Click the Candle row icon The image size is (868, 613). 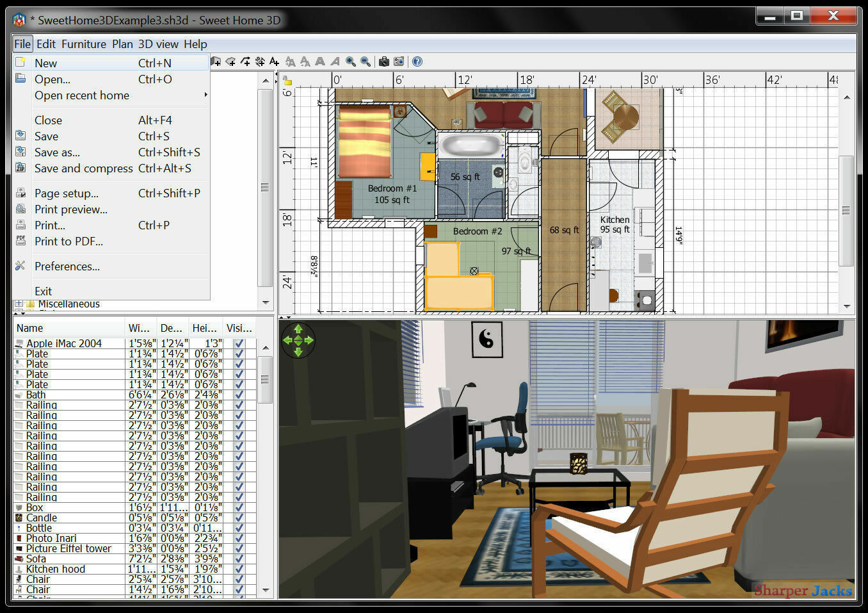tap(19, 518)
